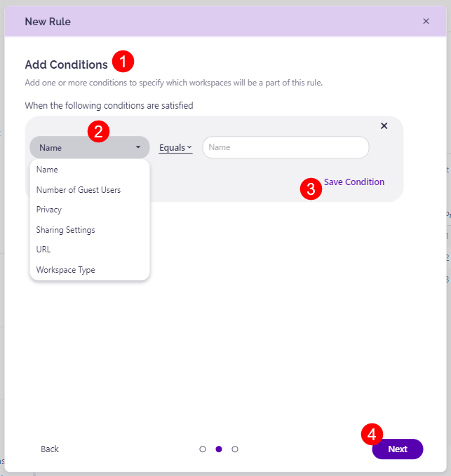Screen dimensions: 451x476
Task: Select the first step indicator dot
Action: tap(203, 449)
